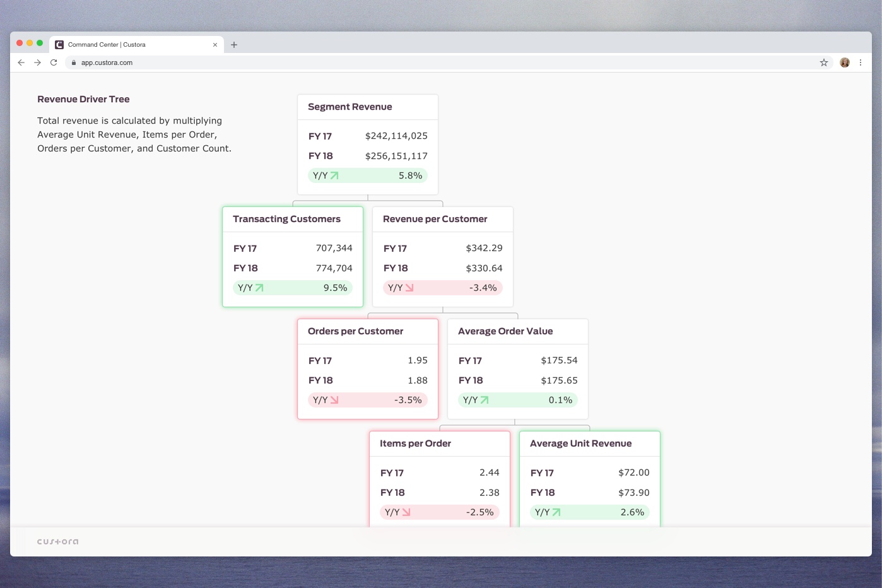Image resolution: width=882 pixels, height=588 pixels.
Task: Select the Segment Revenue card title
Action: coord(350,107)
